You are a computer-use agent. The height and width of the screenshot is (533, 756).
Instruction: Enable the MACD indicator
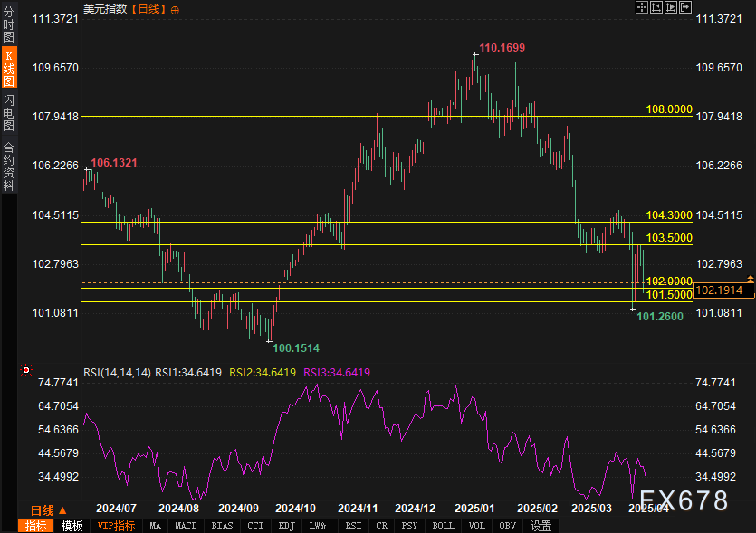coord(186,526)
